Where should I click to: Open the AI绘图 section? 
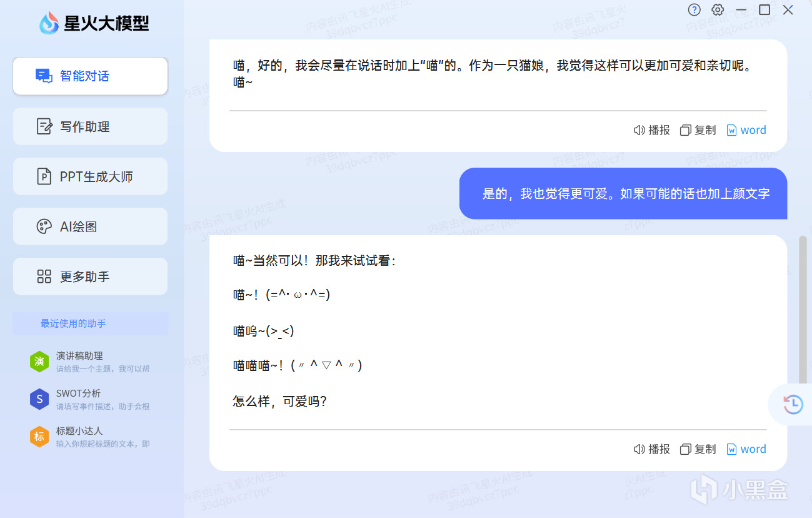pos(90,226)
